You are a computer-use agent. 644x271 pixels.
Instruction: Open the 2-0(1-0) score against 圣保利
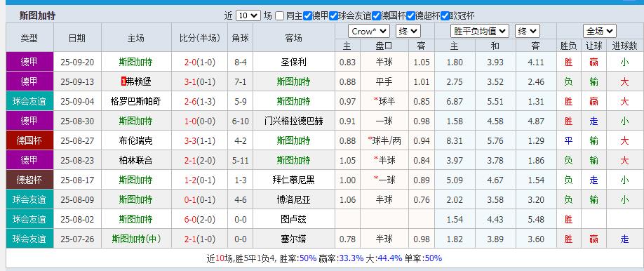pos(200,62)
